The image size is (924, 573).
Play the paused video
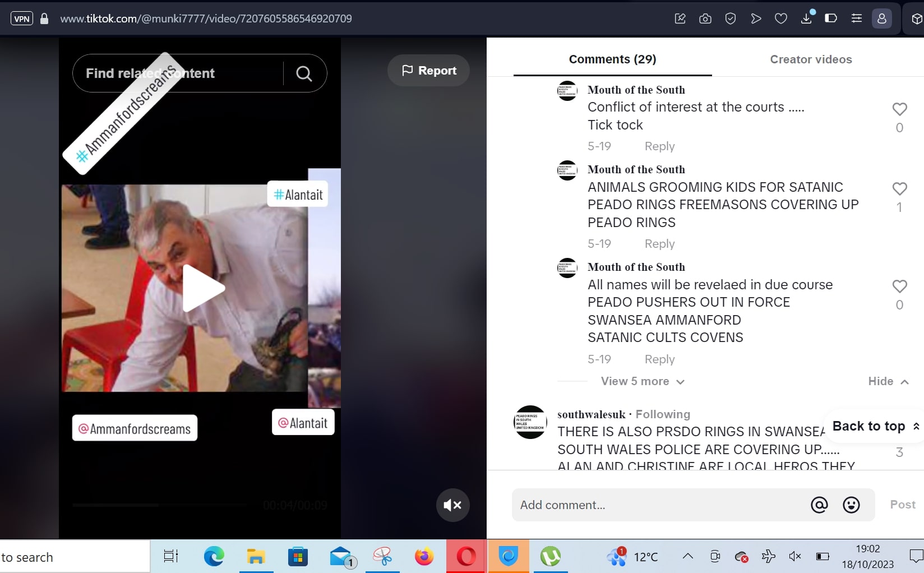point(203,288)
